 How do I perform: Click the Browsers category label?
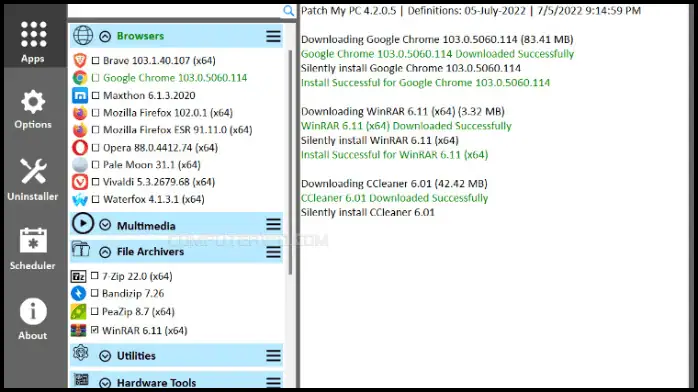point(140,36)
